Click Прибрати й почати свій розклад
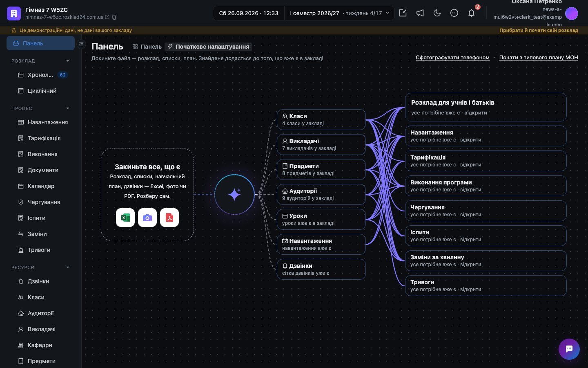 tap(539, 30)
